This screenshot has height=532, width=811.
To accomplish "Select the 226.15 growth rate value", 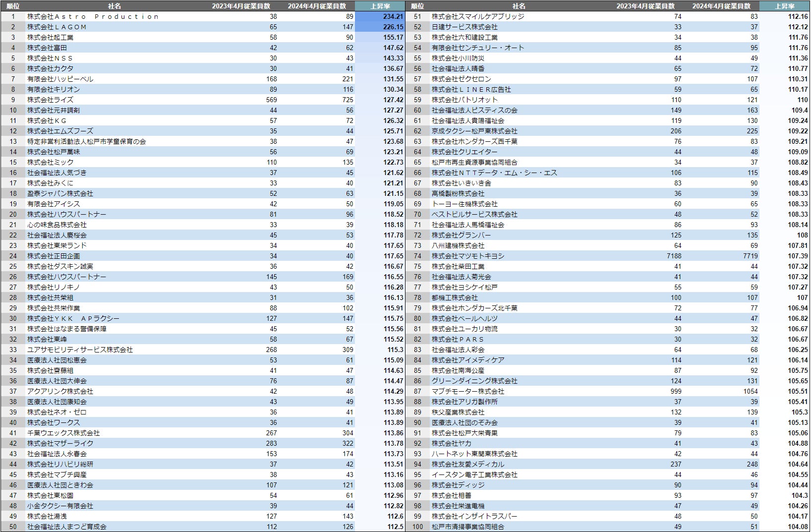I will 393,27.
